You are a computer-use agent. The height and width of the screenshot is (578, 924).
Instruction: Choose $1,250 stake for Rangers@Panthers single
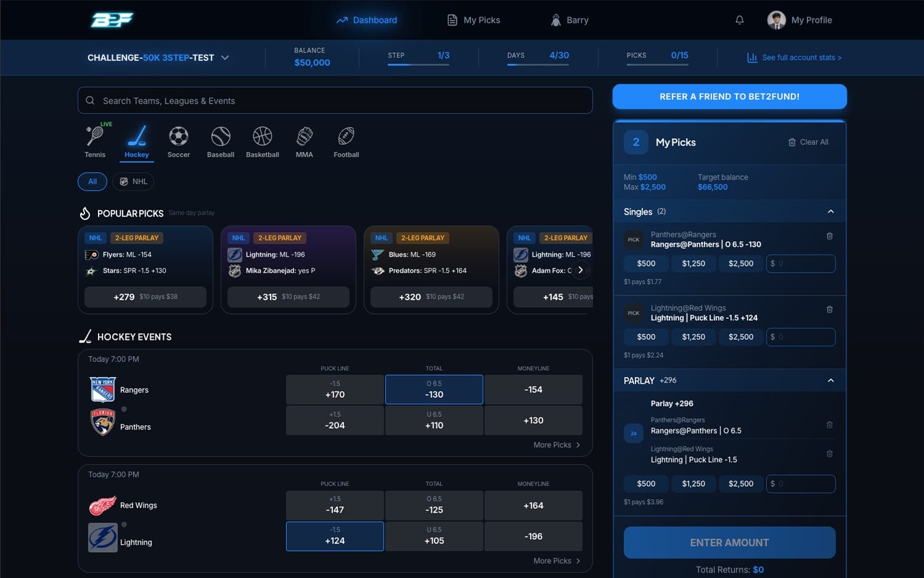(693, 263)
